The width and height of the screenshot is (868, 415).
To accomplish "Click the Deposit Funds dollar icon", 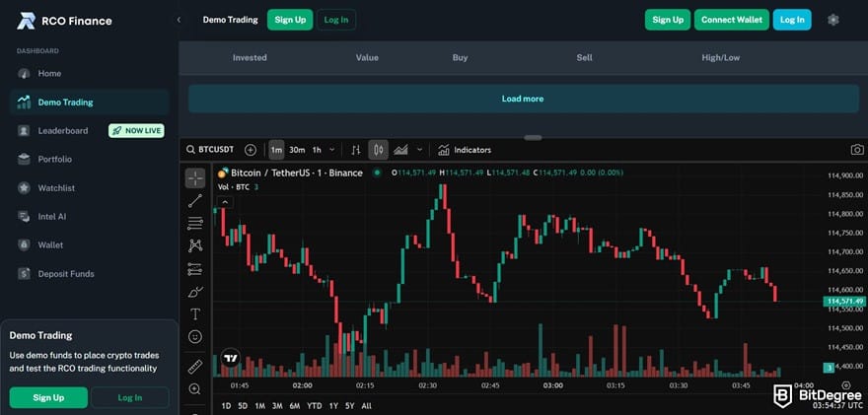I will [24, 274].
